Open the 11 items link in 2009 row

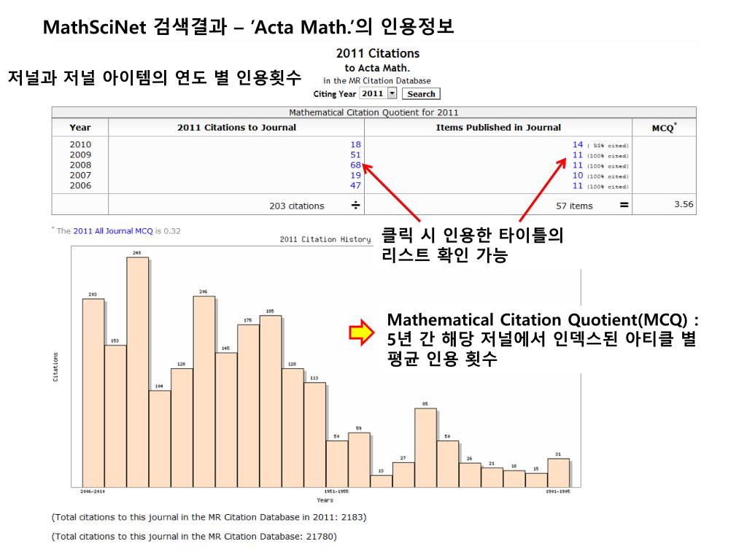pos(578,155)
